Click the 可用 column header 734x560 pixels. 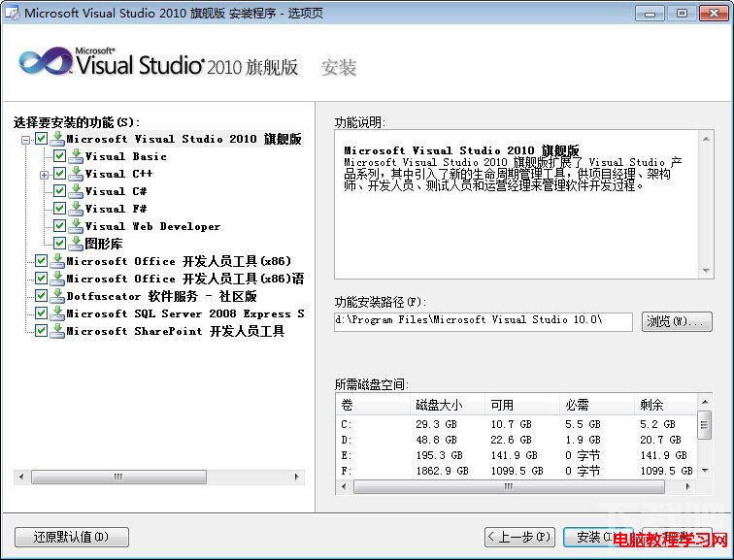[x=522, y=405]
